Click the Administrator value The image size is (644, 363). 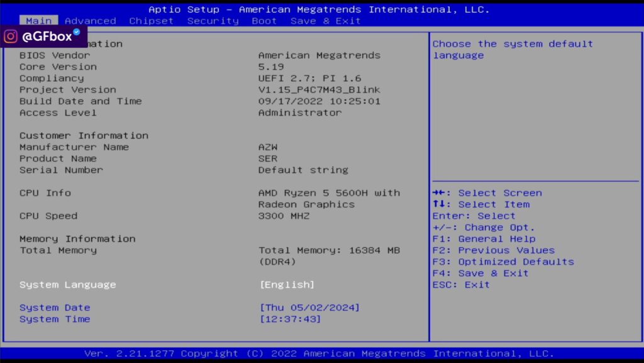(x=300, y=113)
